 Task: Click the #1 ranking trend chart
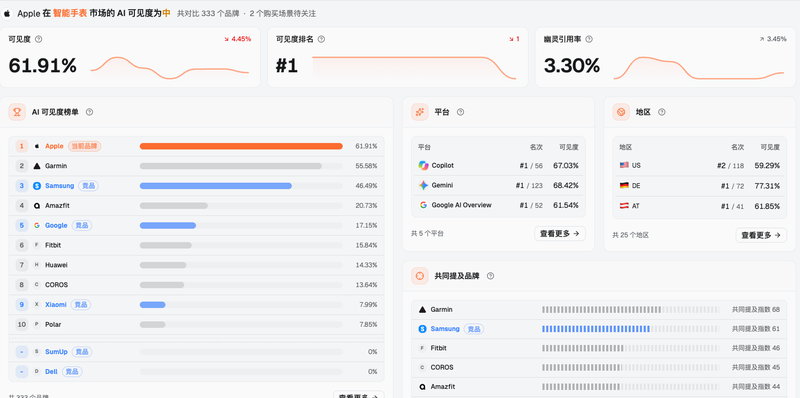(x=414, y=67)
